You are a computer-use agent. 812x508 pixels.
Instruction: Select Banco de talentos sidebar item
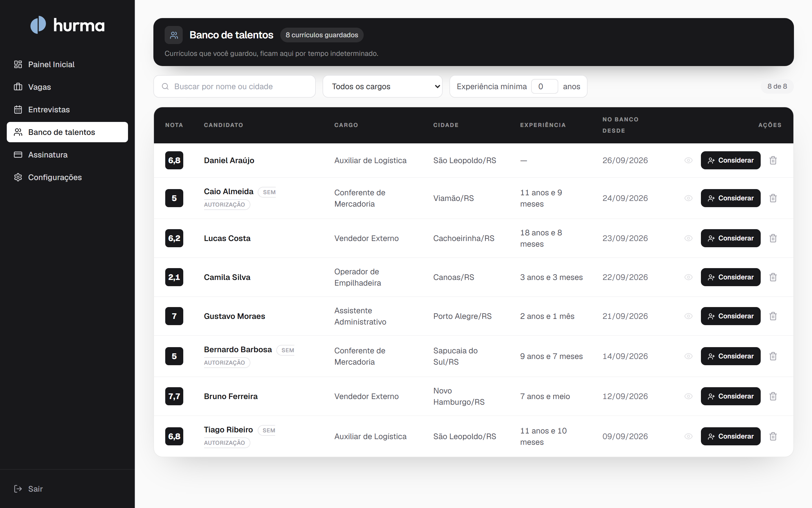pos(67,132)
